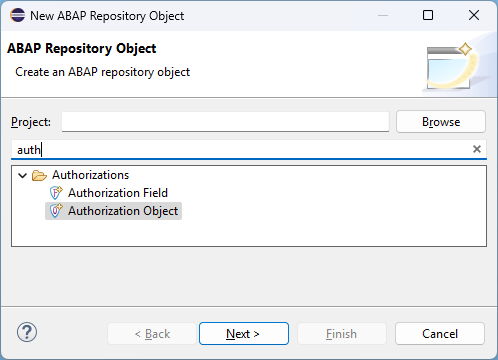Click the Authorizations folder icon

click(39, 175)
